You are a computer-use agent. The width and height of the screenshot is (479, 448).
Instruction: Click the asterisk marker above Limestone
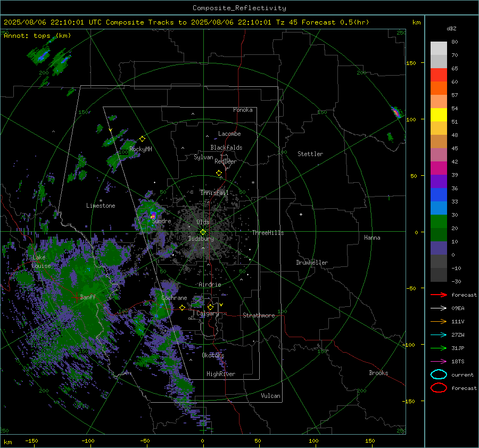point(101,201)
